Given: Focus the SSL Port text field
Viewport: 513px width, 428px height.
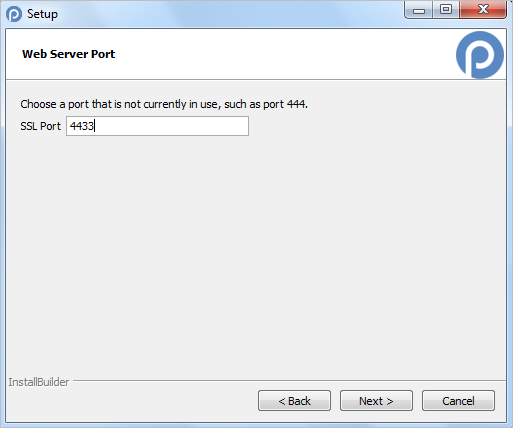Looking at the screenshot, I should coord(157,126).
